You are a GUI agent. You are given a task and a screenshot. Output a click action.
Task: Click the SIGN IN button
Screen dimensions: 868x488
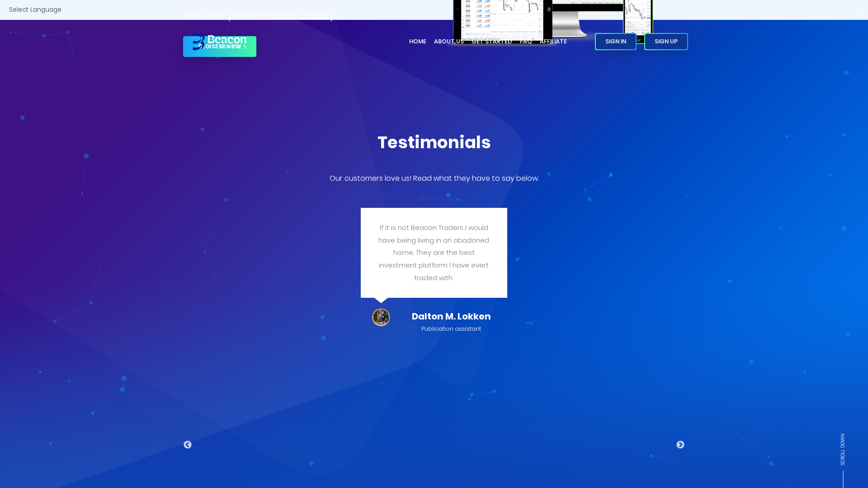615,41
